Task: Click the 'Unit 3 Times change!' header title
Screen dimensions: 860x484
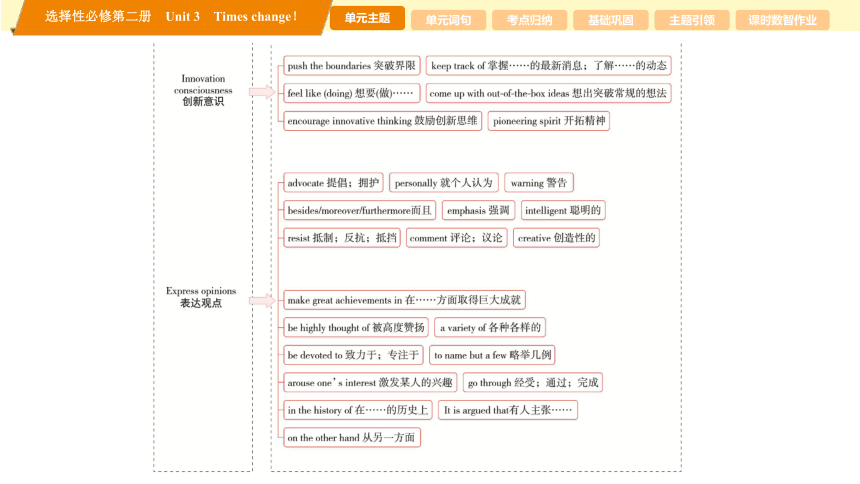Action: (231, 16)
